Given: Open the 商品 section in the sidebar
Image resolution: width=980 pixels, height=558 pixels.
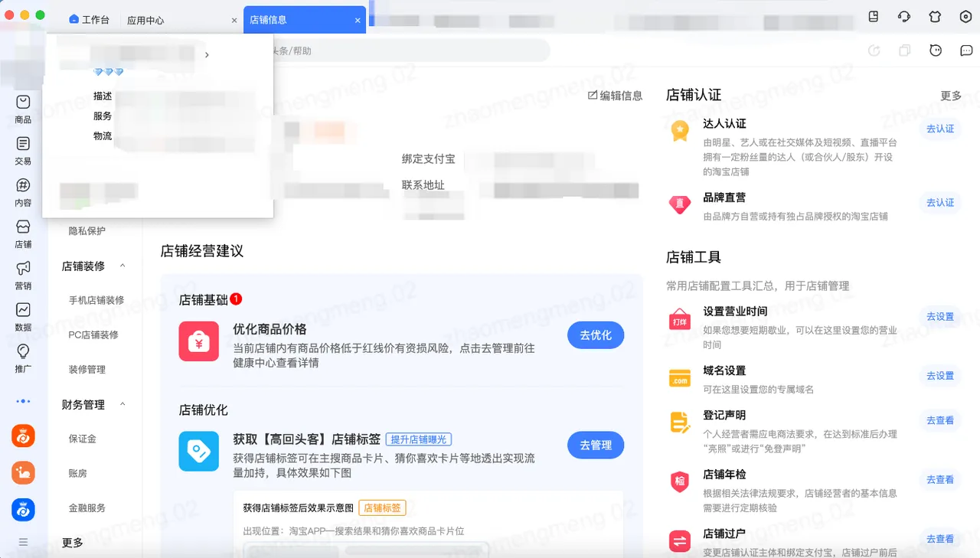Looking at the screenshot, I should click(22, 107).
